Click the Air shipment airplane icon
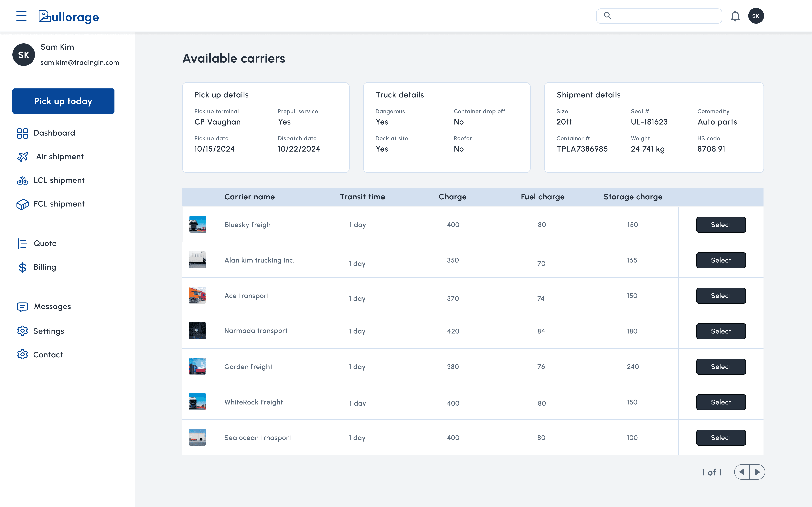 [22, 157]
